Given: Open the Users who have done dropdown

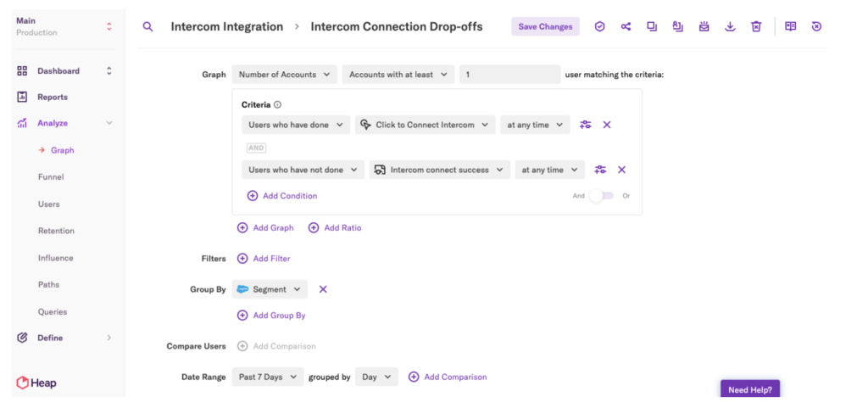Looking at the screenshot, I should (x=296, y=125).
